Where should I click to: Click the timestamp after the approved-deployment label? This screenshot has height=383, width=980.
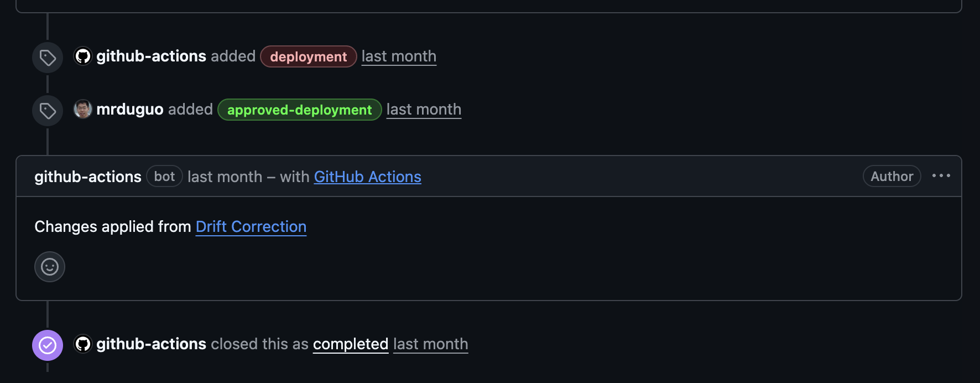(x=424, y=110)
